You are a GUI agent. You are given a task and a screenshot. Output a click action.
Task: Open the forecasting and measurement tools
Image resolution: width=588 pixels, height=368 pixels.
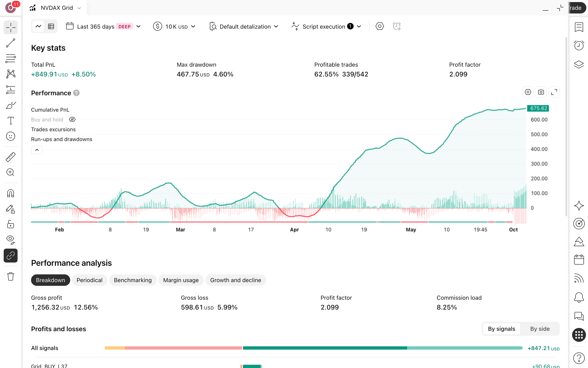10,90
